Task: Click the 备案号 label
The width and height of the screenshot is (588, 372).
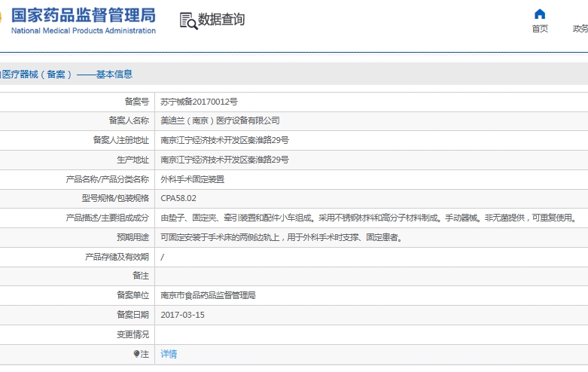Action: coord(137,101)
